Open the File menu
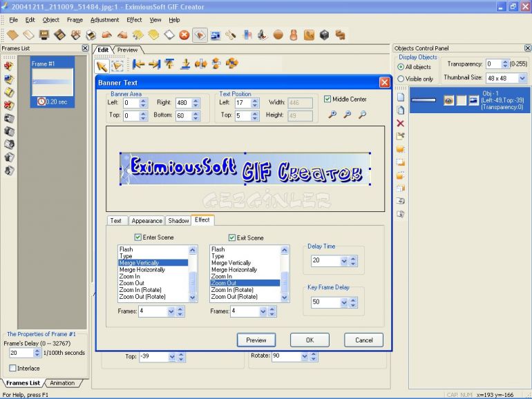 (x=14, y=19)
